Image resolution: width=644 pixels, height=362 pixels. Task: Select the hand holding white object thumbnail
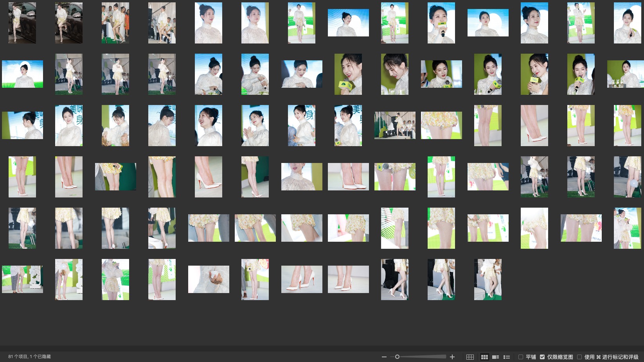click(x=209, y=279)
